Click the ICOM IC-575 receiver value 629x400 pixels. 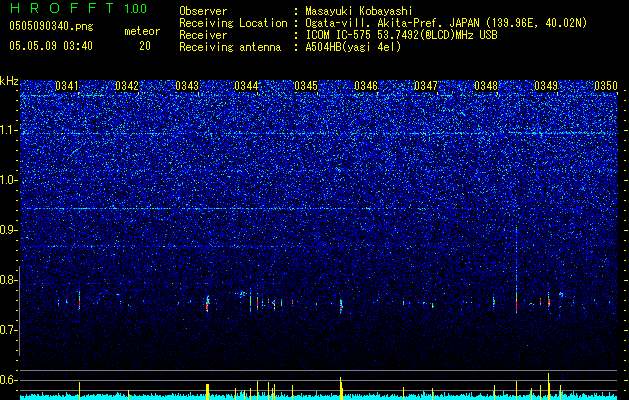(401, 35)
